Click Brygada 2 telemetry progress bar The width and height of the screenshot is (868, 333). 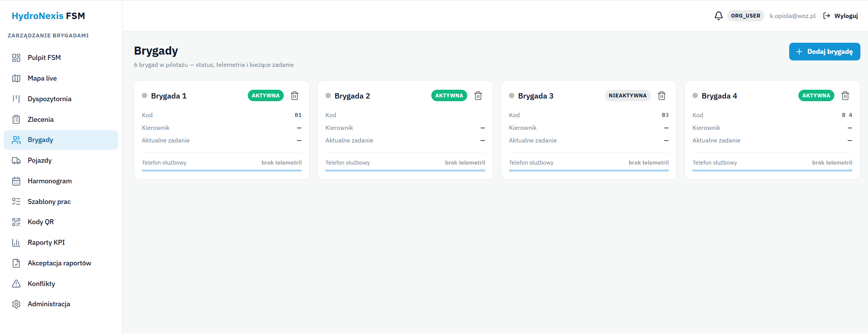click(405, 170)
